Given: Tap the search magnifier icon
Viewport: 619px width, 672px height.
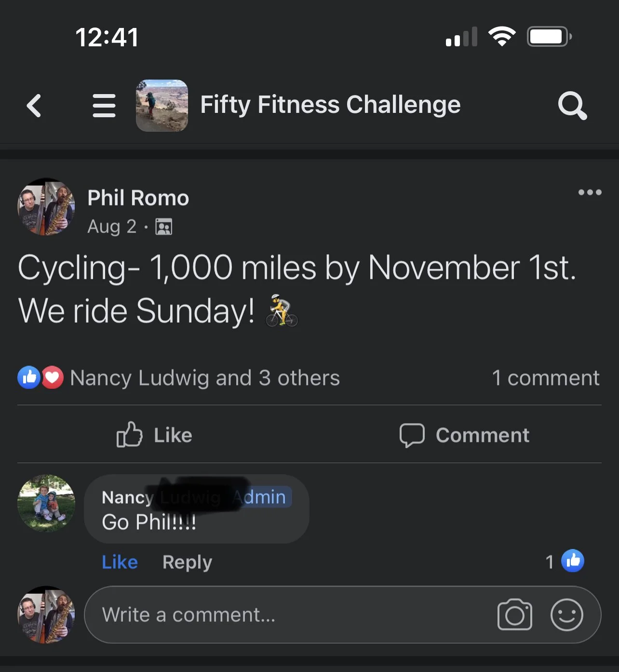Looking at the screenshot, I should [x=572, y=105].
